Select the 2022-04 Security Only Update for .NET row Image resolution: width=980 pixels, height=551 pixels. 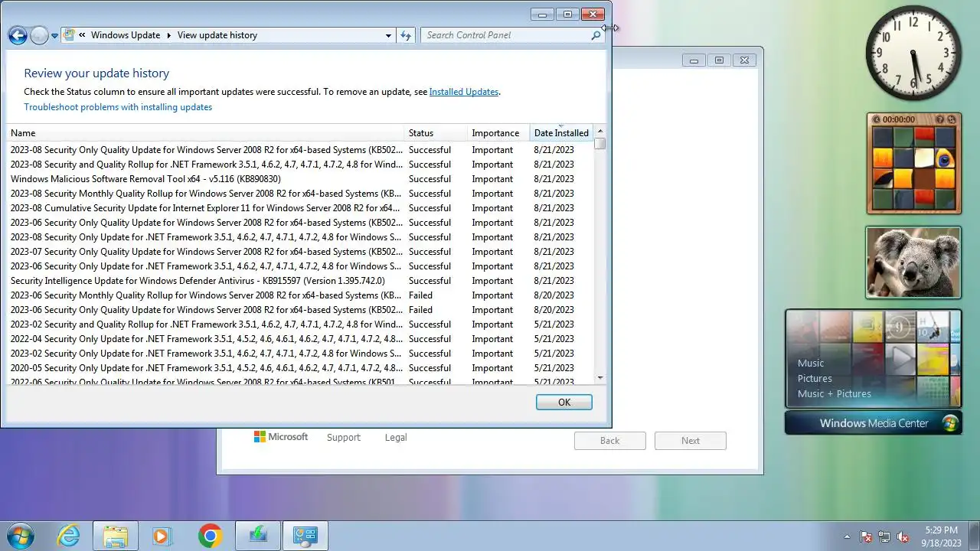[300, 339]
